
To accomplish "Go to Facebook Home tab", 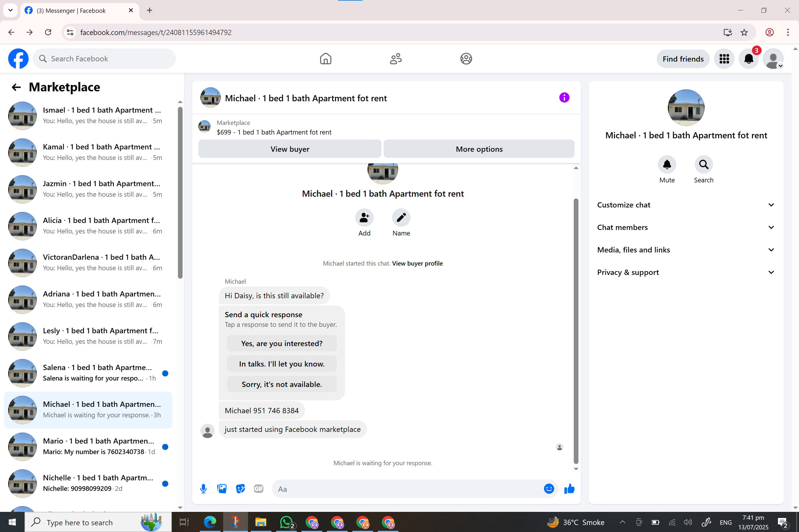I will tap(325, 59).
